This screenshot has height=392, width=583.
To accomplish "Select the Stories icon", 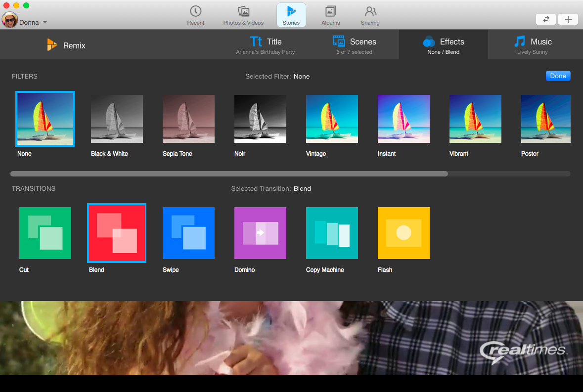I will pos(291,14).
